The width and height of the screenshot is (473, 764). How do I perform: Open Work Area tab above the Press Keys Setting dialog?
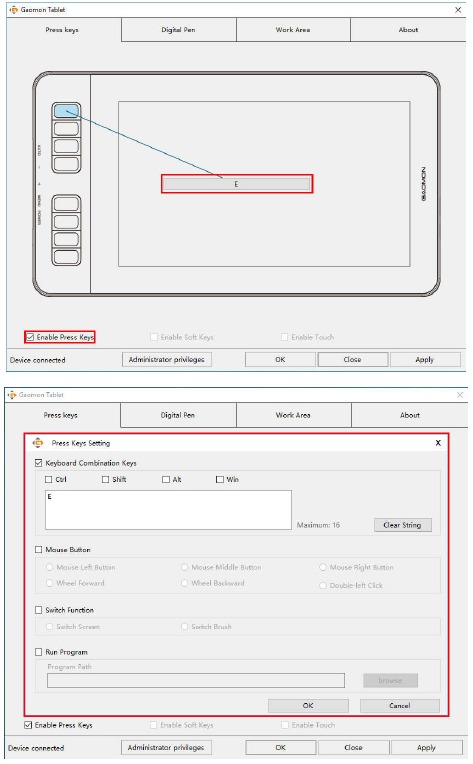click(x=293, y=415)
